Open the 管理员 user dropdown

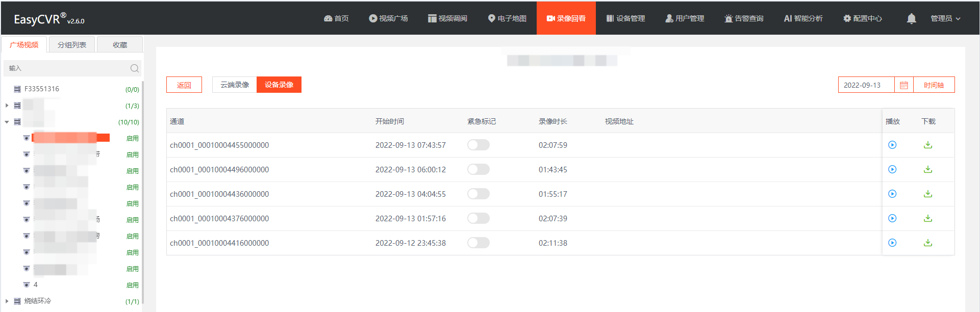[x=945, y=18]
